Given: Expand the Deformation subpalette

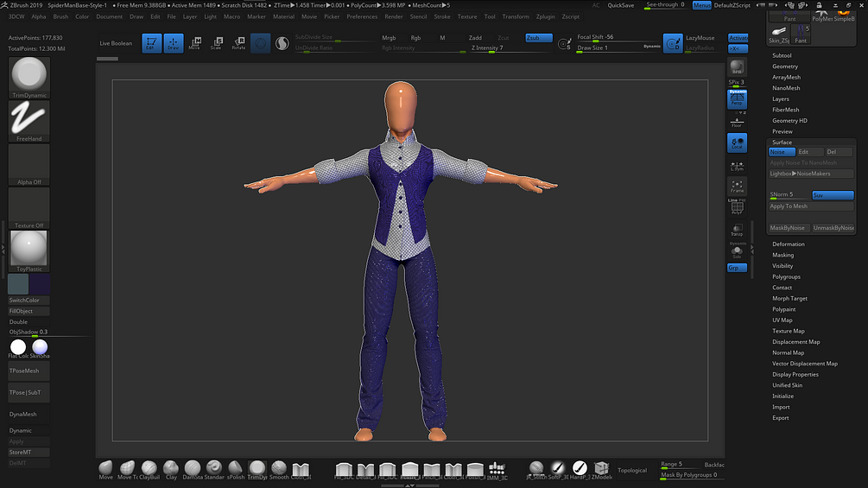Looking at the screenshot, I should click(788, 244).
